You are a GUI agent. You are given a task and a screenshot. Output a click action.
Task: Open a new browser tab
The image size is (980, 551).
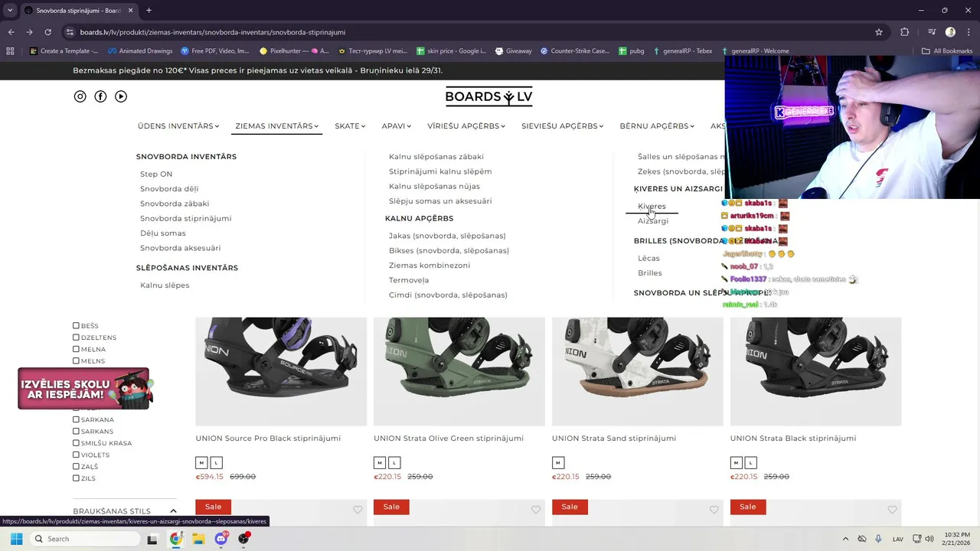coord(149,11)
